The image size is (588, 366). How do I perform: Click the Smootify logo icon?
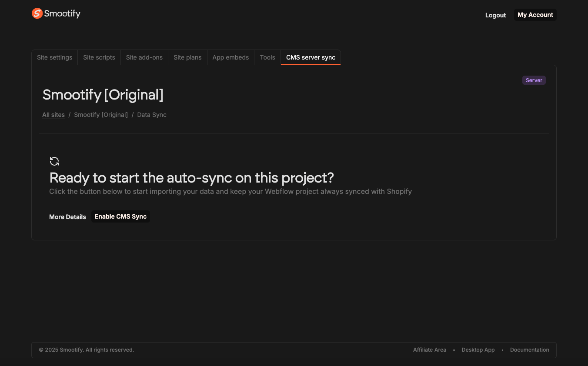[37, 13]
